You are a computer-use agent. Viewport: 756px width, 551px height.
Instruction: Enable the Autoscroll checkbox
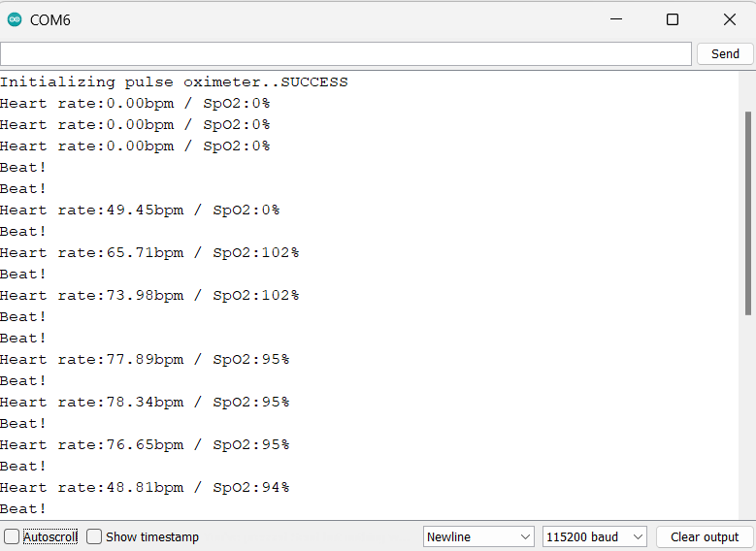click(x=12, y=536)
